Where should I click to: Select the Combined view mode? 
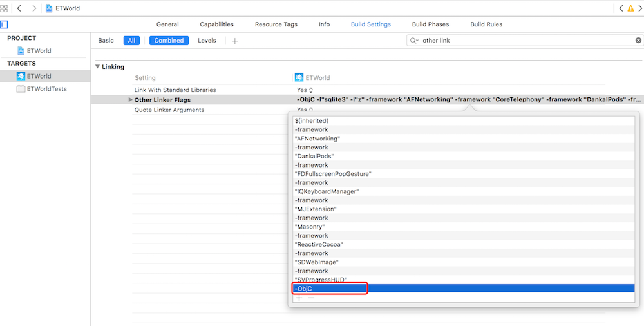[169, 41]
